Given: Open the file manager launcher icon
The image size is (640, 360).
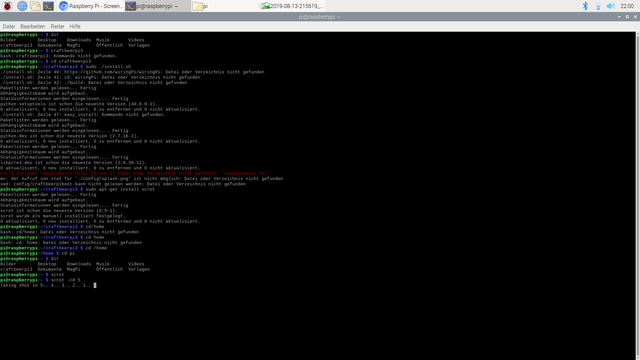Looking at the screenshot, I should point(35,6).
